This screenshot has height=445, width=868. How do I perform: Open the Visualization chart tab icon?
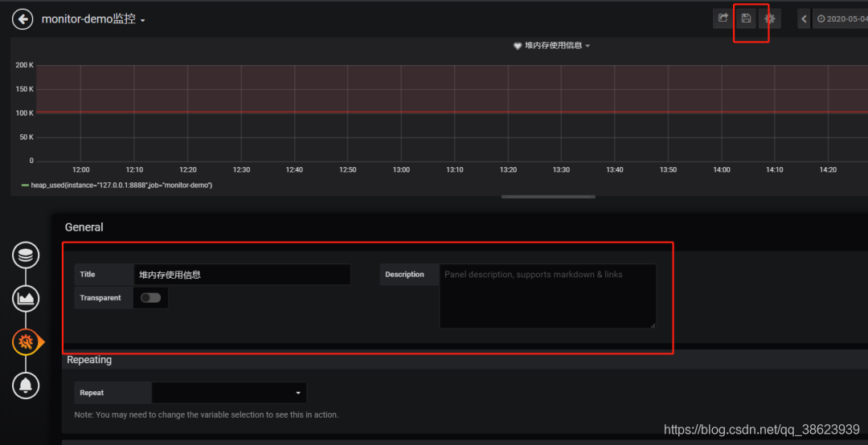[x=26, y=299]
